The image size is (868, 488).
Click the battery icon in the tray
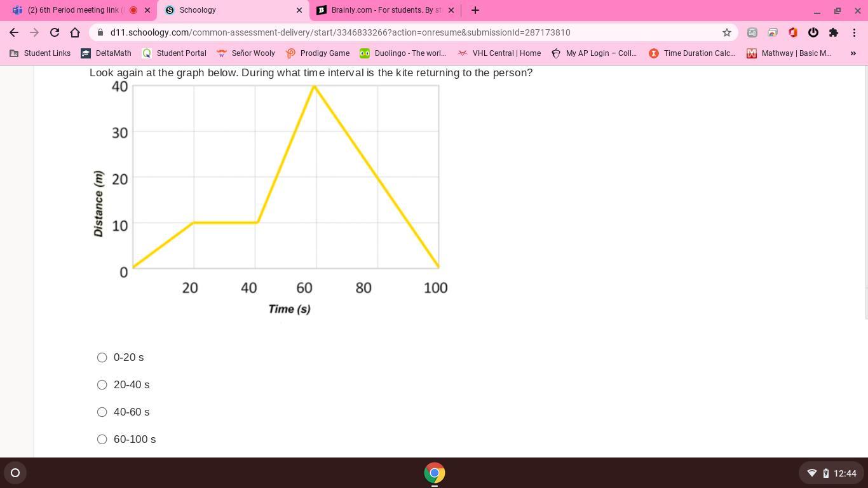click(x=825, y=473)
